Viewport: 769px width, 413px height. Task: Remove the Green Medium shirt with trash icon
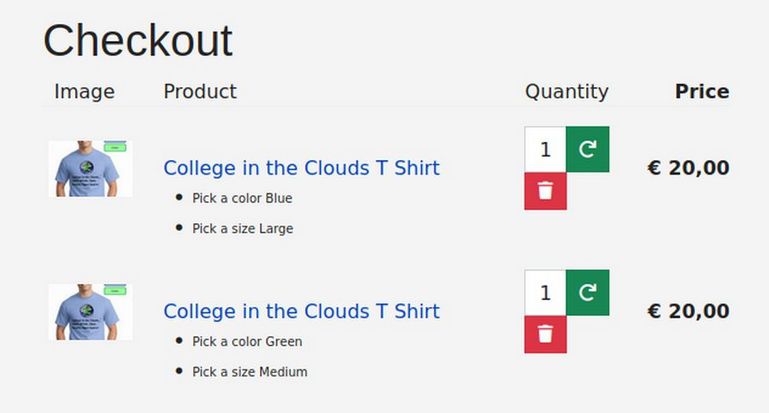coord(545,334)
